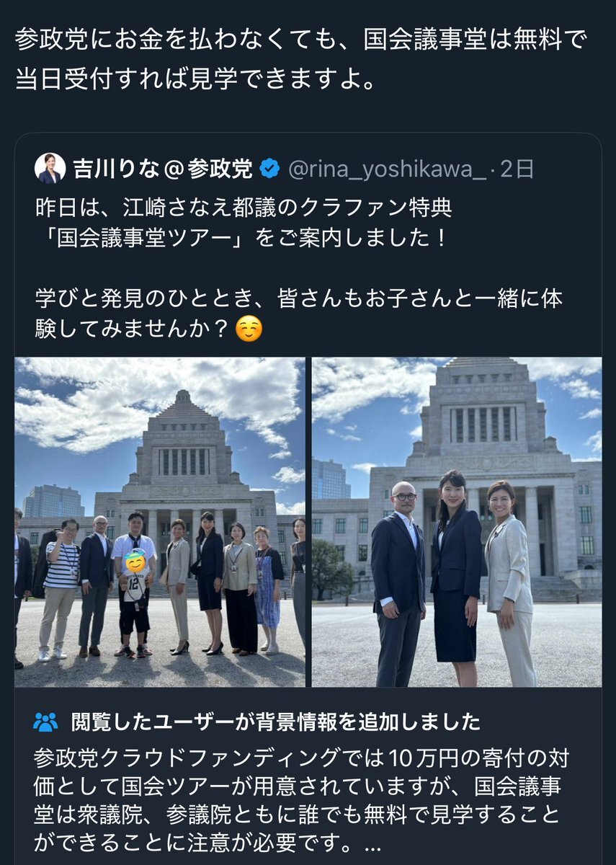
Task: Open the left group photo
Action: [159, 522]
